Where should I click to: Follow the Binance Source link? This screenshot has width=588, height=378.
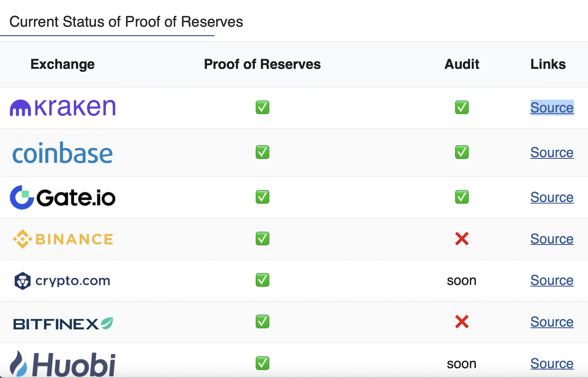tap(552, 239)
